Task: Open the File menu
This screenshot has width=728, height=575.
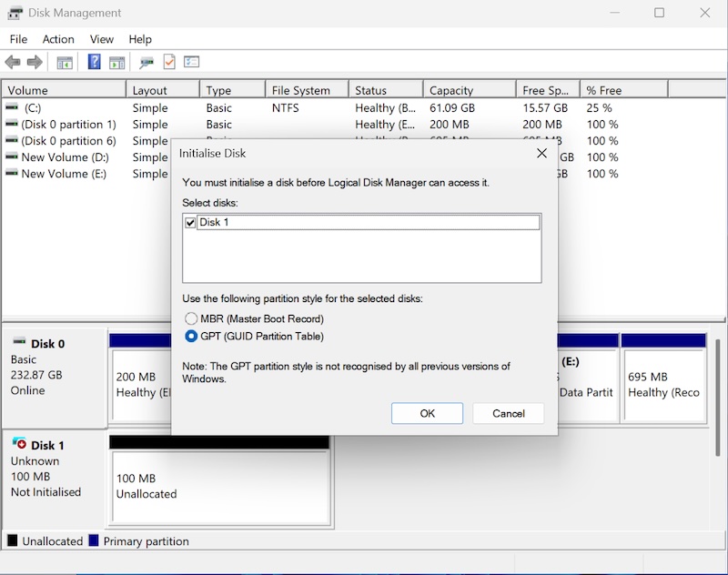Action: (x=17, y=39)
